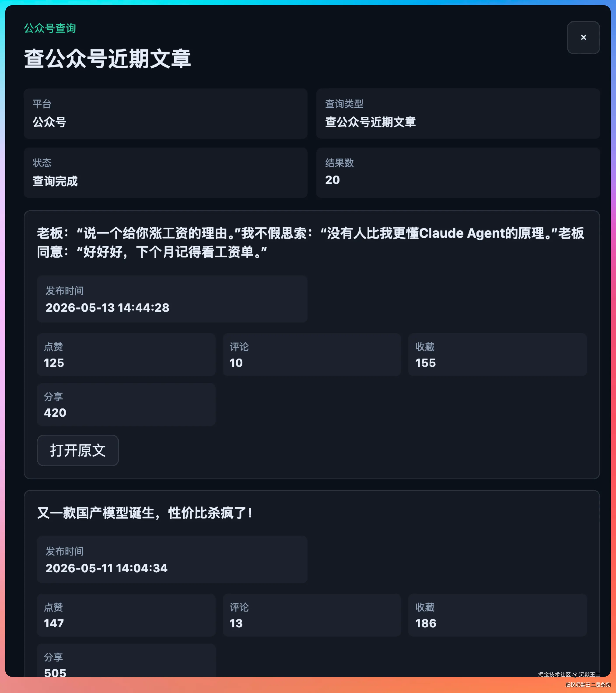This screenshot has height=693, width=616.
Task: Click the 点赞 147 stat box
Action: click(126, 615)
